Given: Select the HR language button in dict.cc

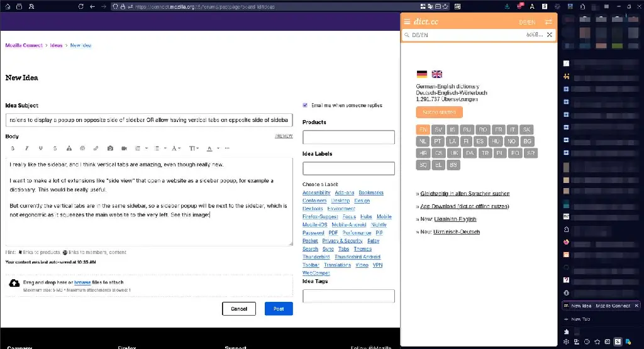Looking at the screenshot, I should (x=423, y=153).
